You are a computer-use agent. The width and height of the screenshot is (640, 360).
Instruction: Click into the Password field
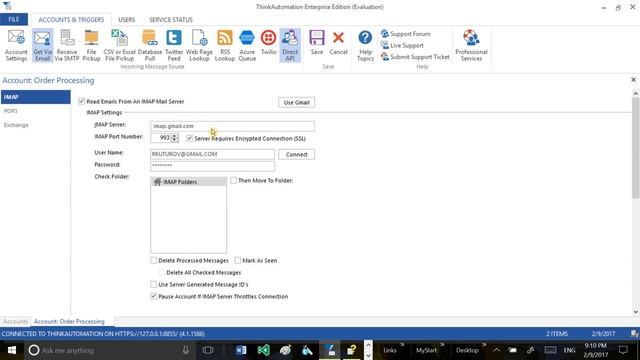point(212,166)
